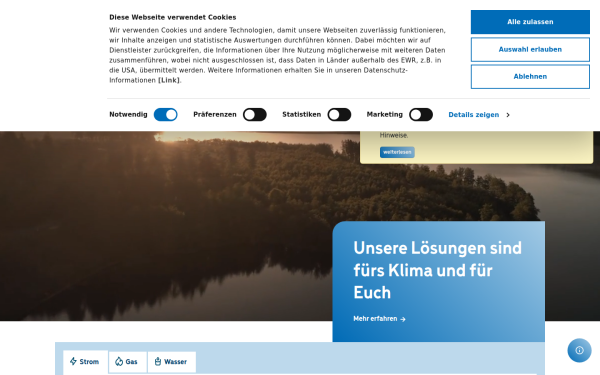This screenshot has height=375, width=600.
Task: Click the arrow icon after Mehr erfahren
Action: click(403, 319)
